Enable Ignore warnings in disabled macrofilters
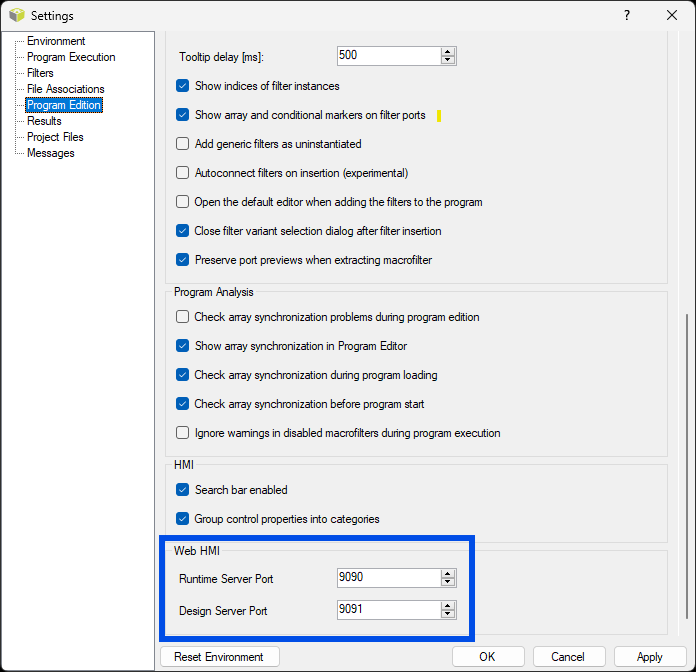This screenshot has height=672, width=696. (182, 433)
